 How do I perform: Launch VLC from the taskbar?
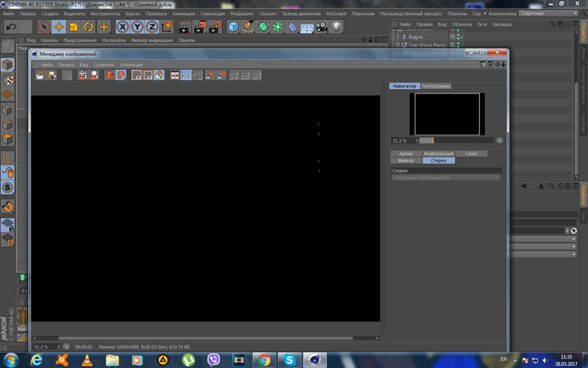[x=87, y=360]
